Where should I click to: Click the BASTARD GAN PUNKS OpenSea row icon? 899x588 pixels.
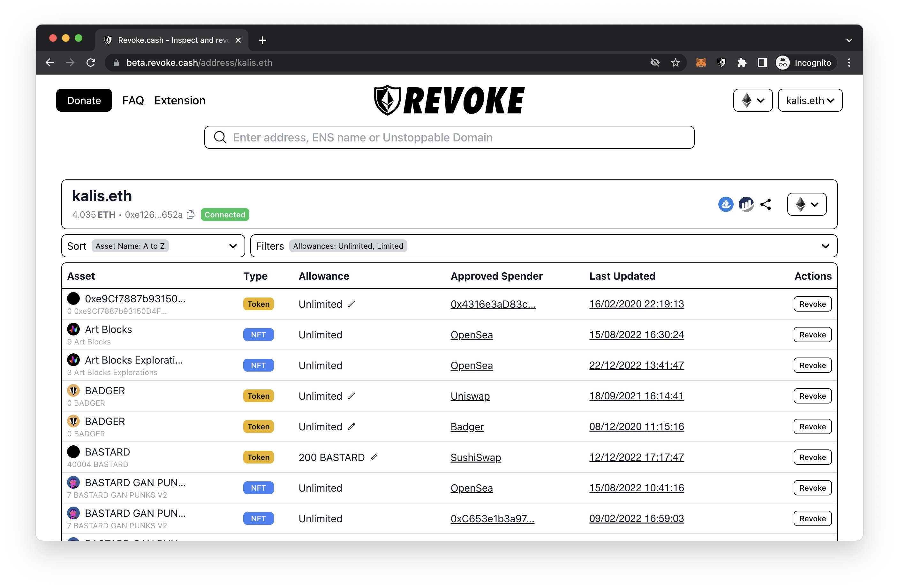(x=73, y=483)
